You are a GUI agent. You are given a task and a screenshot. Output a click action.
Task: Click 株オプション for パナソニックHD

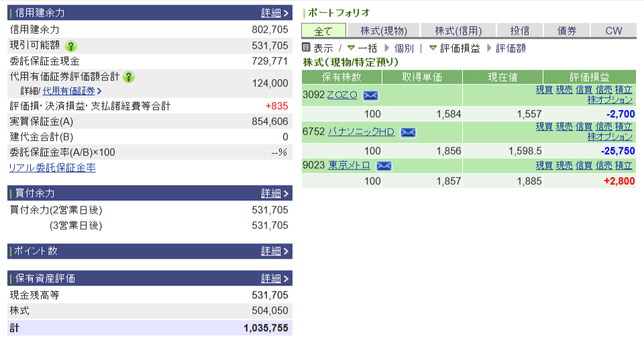click(610, 137)
